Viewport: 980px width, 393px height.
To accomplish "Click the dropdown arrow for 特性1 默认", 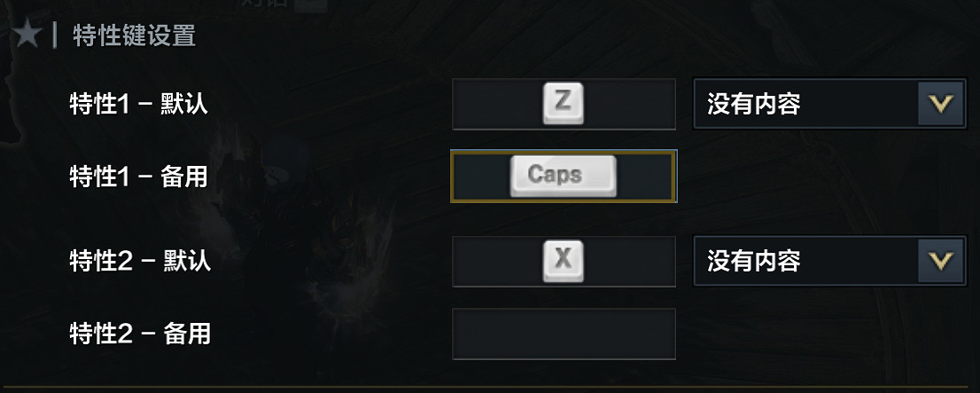I will point(940,105).
